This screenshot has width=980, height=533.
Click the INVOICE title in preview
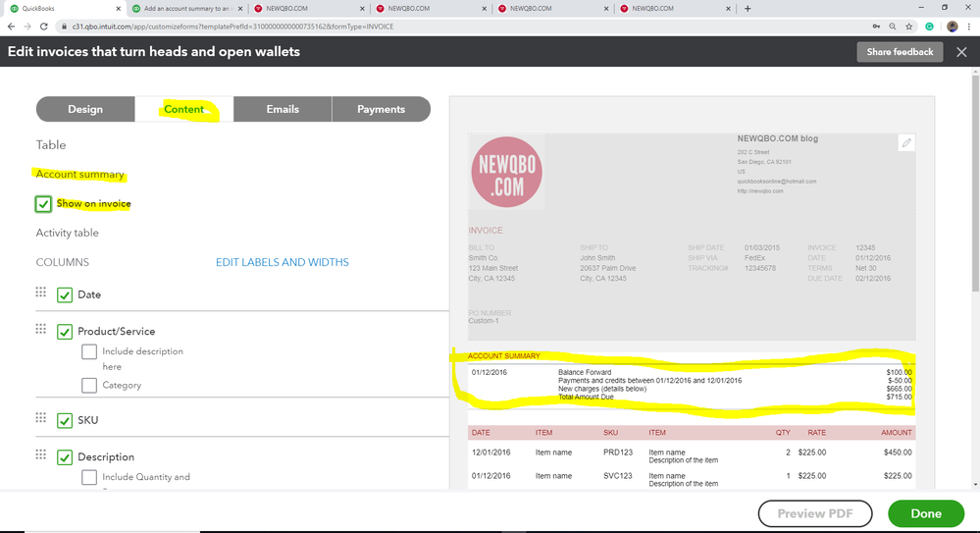pos(486,231)
